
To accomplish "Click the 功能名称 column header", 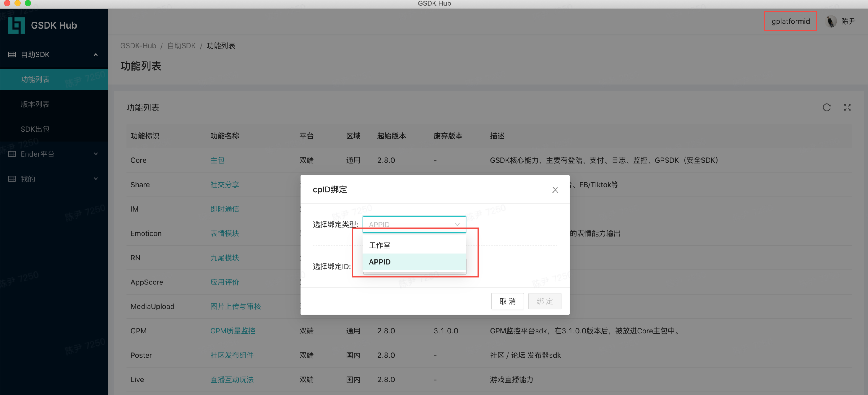I will [x=224, y=136].
